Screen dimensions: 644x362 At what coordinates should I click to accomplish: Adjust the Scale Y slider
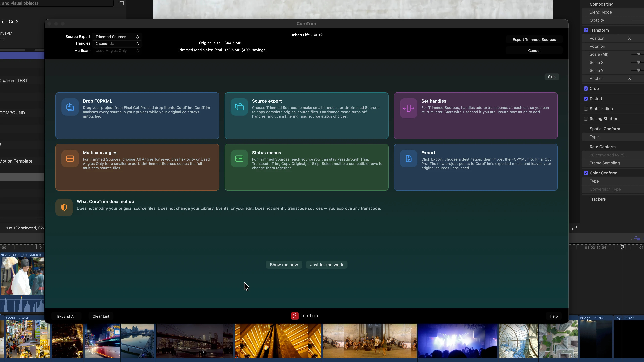[639, 70]
